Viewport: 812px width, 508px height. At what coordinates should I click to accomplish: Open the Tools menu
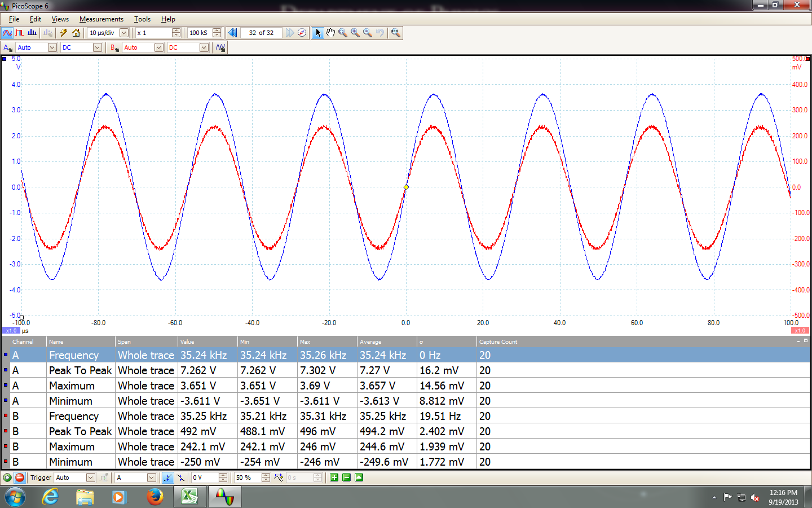(142, 19)
